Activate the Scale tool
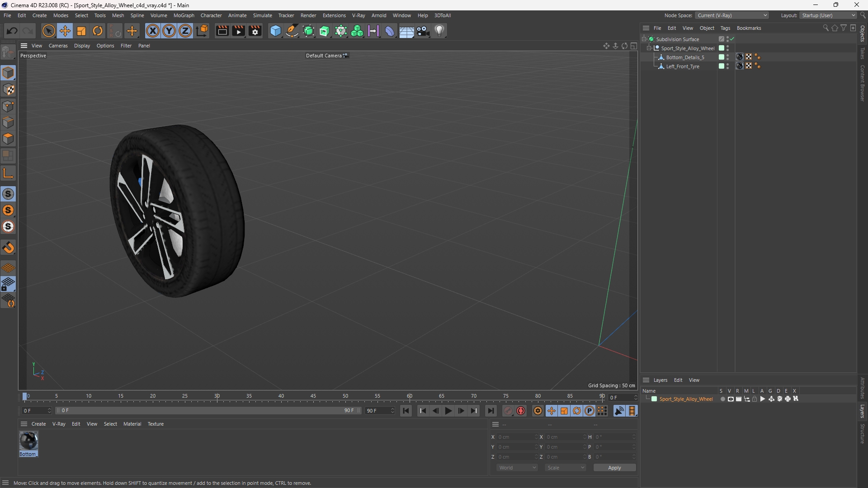The image size is (868, 488). [x=81, y=31]
